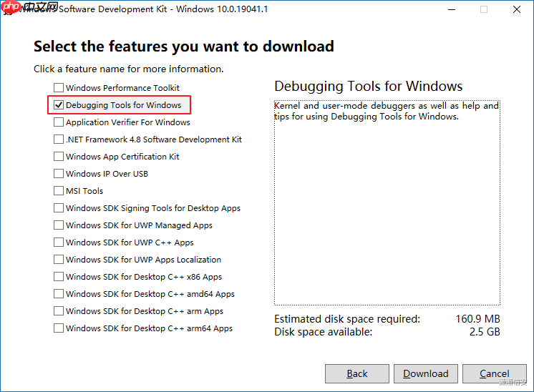Click 'Windows SDK for Desktop C++ arm Apps'
Image resolution: width=534 pixels, height=392 pixels.
point(145,311)
